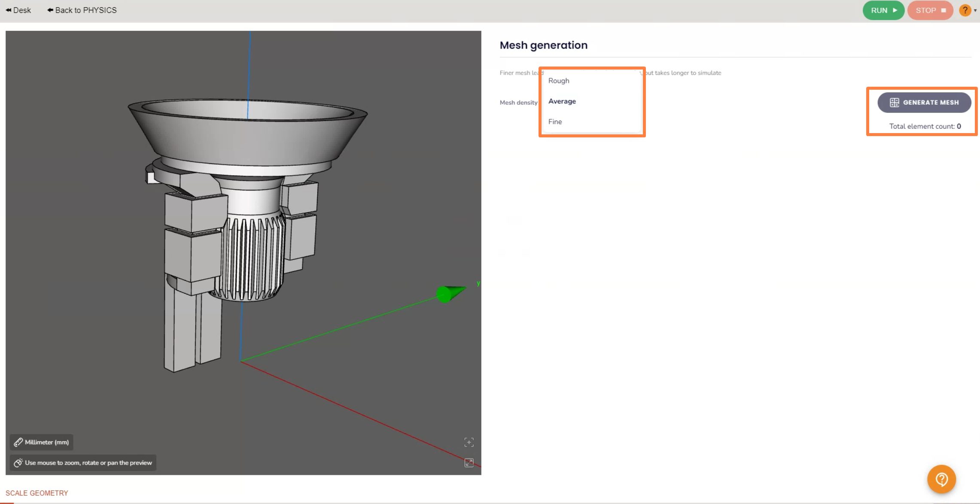Click the fullscreen expand icon
The height and width of the screenshot is (504, 980).
click(469, 463)
